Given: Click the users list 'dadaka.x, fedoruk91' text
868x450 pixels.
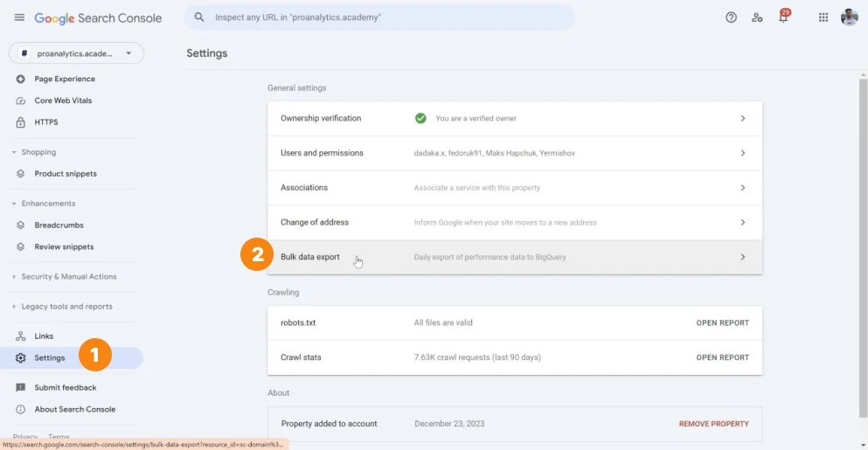Looking at the screenshot, I should (495, 153).
